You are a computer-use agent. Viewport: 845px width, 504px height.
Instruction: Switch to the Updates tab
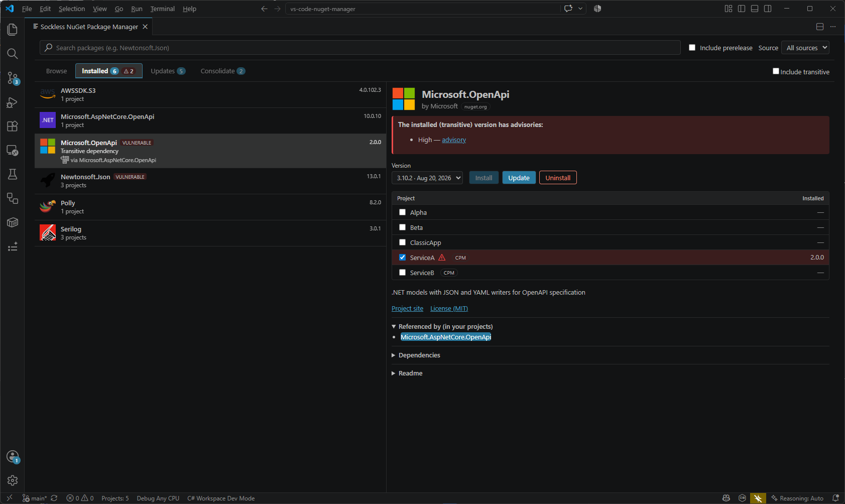click(x=168, y=71)
